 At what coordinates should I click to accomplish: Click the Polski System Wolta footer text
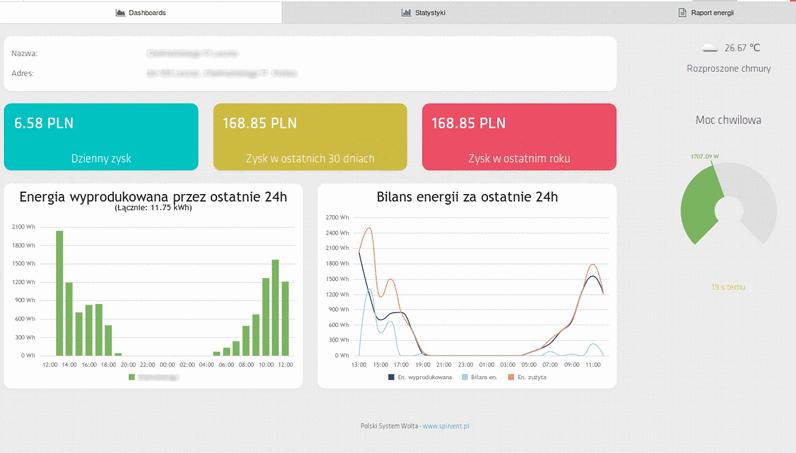(389, 426)
